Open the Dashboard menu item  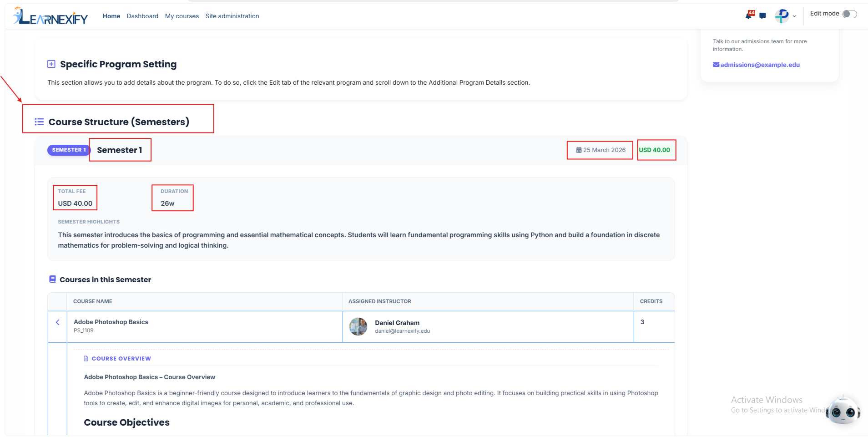(142, 16)
